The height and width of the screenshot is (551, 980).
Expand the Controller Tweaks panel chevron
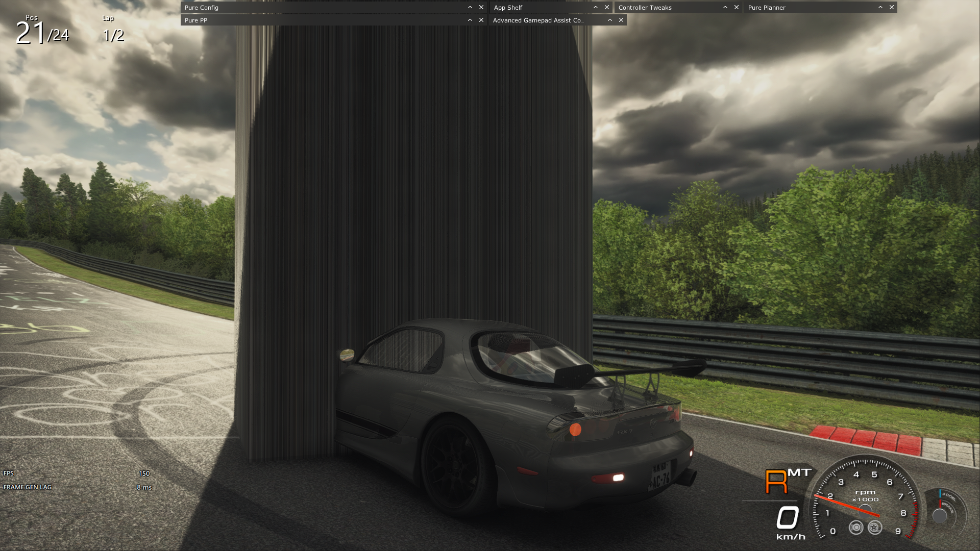725,7
